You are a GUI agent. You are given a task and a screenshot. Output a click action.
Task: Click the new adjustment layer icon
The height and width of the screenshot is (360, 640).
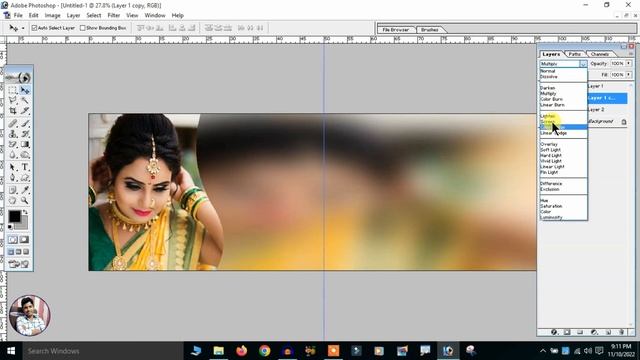pos(594,332)
